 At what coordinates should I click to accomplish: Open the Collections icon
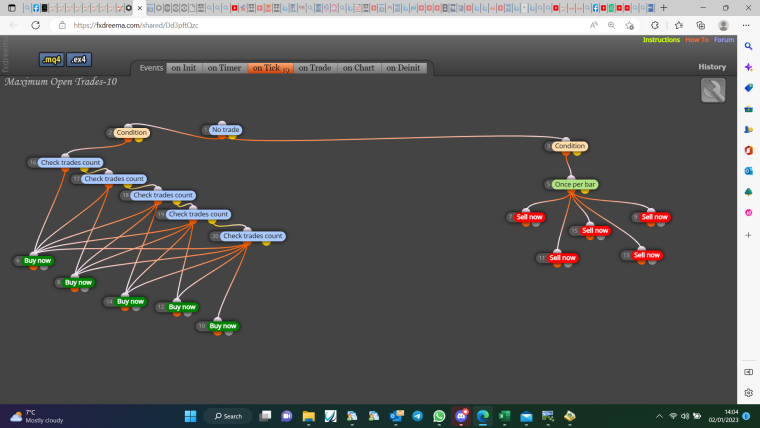[x=700, y=25]
